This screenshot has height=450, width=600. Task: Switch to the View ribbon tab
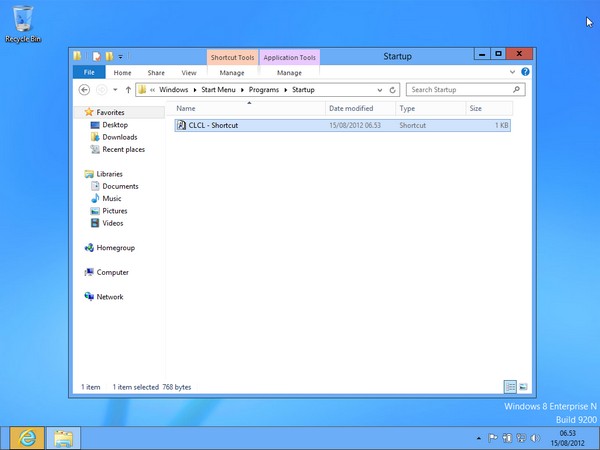coord(189,73)
